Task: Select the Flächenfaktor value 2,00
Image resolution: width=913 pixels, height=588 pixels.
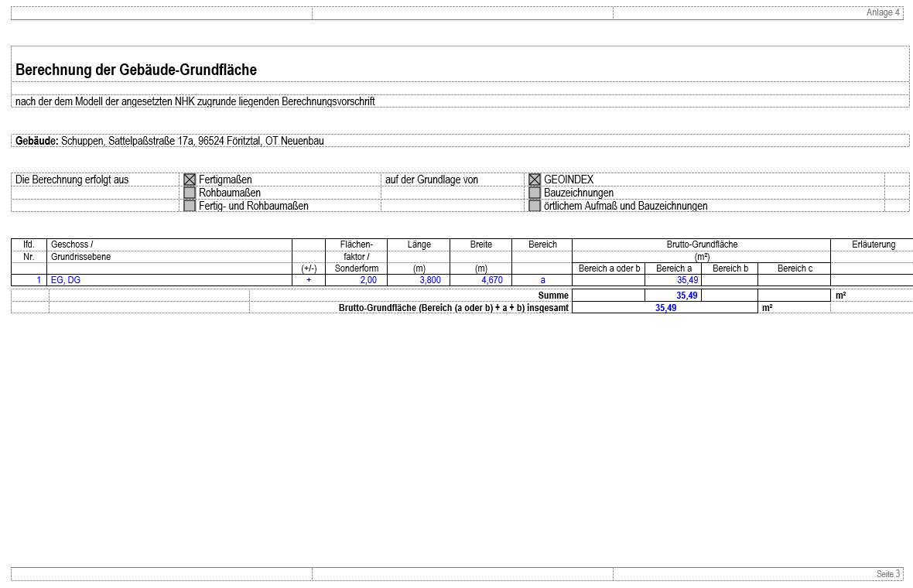Action: [357, 280]
